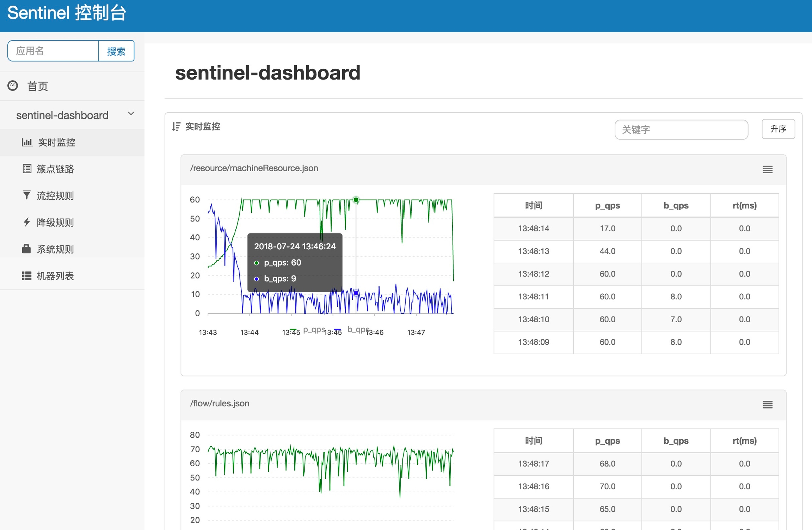Open the /flow/rules.json chart hamburger menu
This screenshot has height=530, width=812.
click(768, 405)
